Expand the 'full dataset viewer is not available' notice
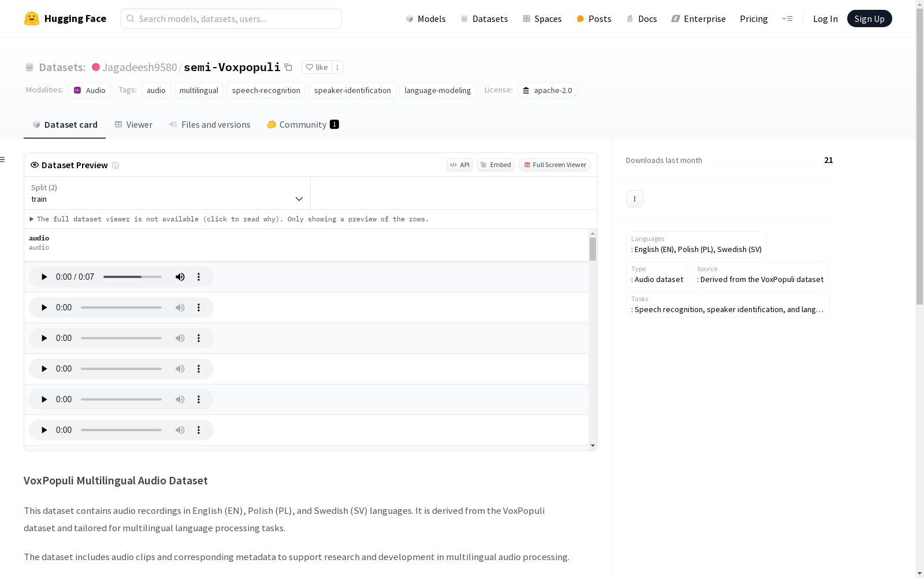 (229, 219)
